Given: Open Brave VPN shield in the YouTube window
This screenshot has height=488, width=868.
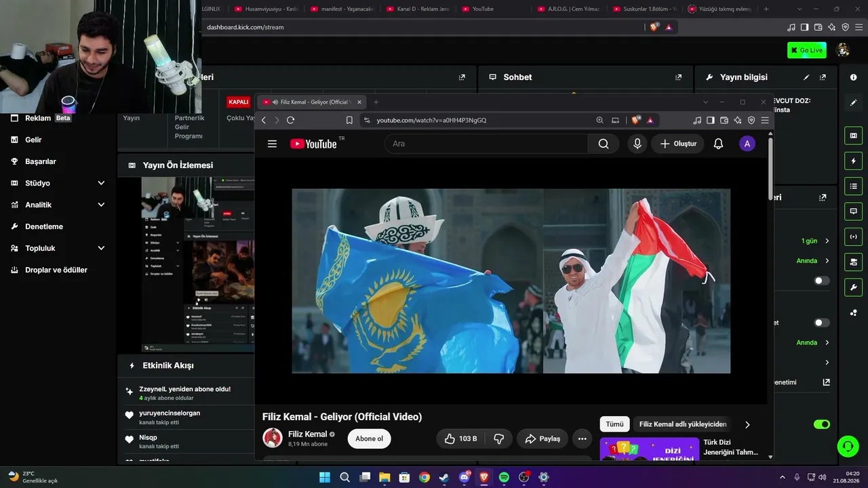Looking at the screenshot, I should (751, 120).
